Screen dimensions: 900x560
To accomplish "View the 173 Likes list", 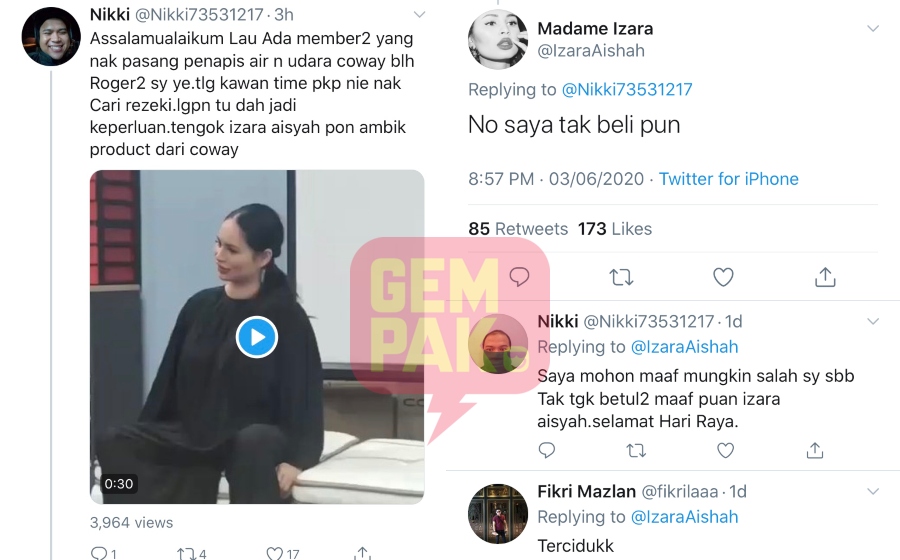I will click(x=615, y=229).
